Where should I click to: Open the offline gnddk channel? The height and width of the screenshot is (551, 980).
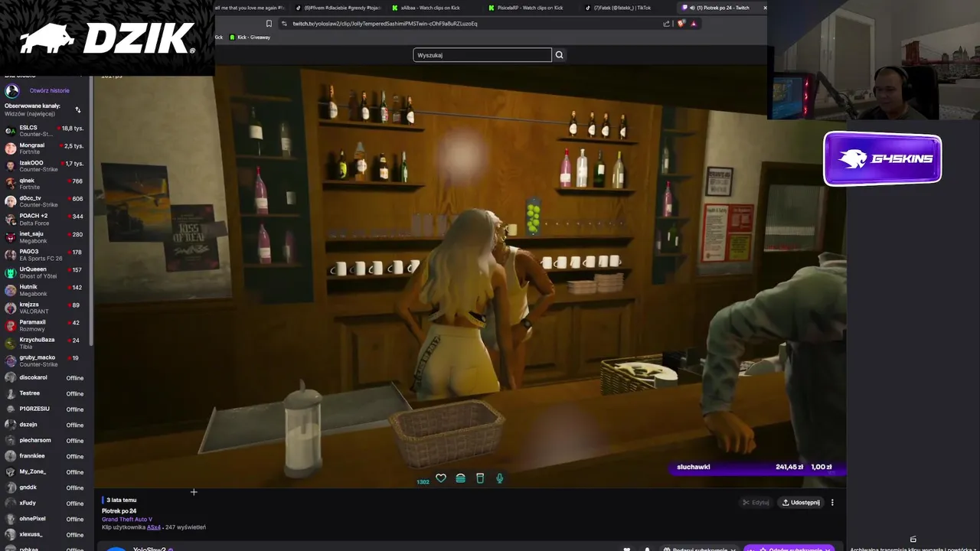(46, 487)
